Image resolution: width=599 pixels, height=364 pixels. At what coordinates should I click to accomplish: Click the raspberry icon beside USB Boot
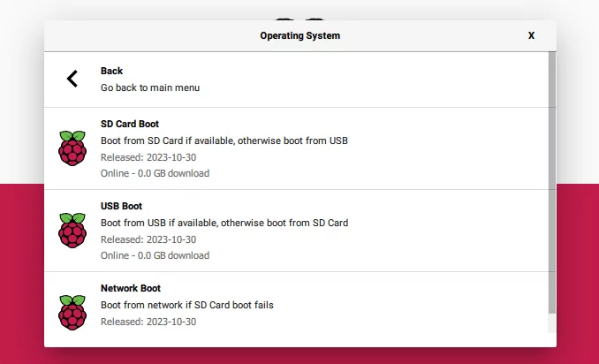point(72,231)
